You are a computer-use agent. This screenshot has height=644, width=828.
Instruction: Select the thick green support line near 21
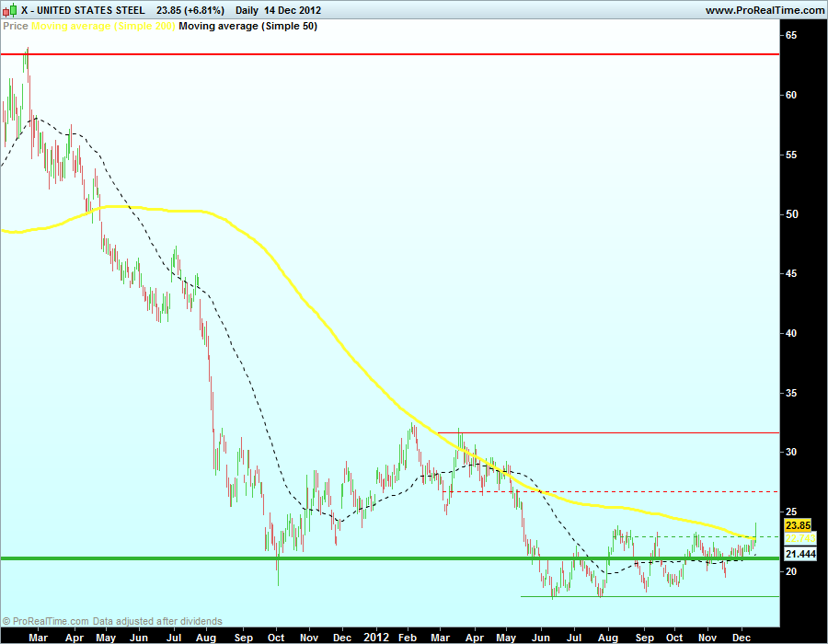point(390,558)
